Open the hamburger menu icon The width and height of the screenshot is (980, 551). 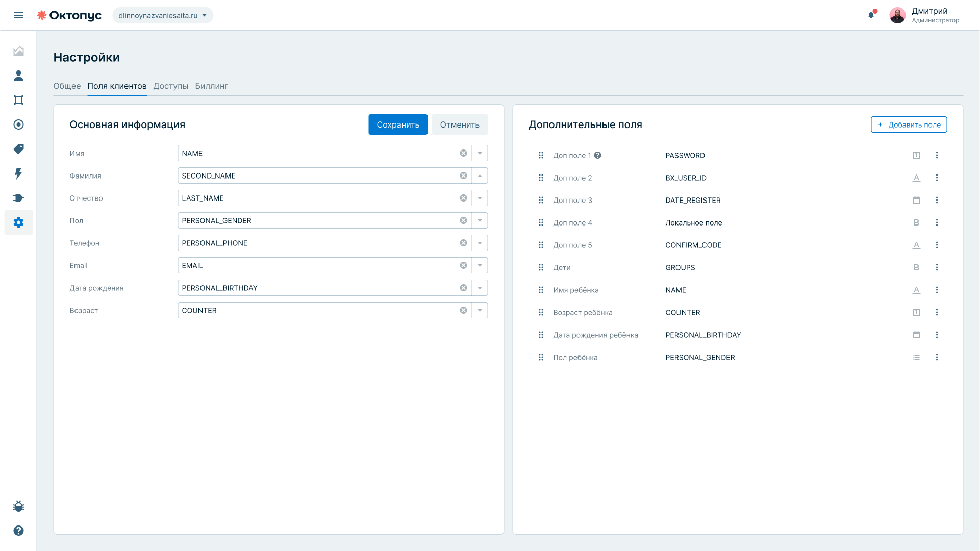[x=18, y=15]
